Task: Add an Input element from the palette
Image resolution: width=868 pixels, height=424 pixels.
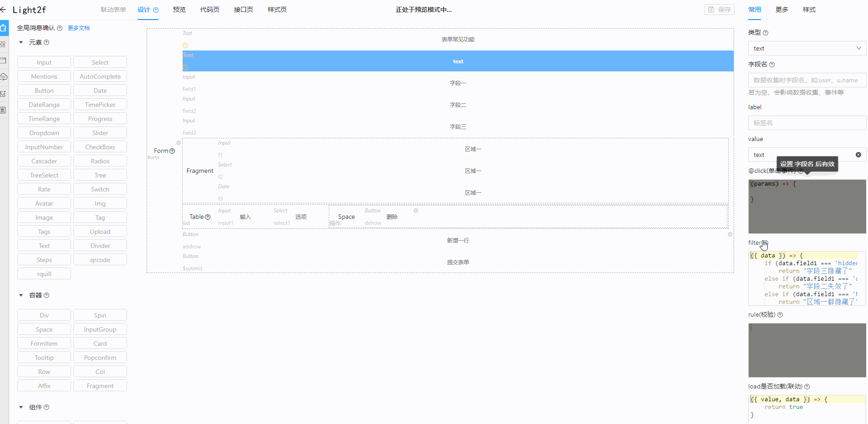Action: coord(44,62)
